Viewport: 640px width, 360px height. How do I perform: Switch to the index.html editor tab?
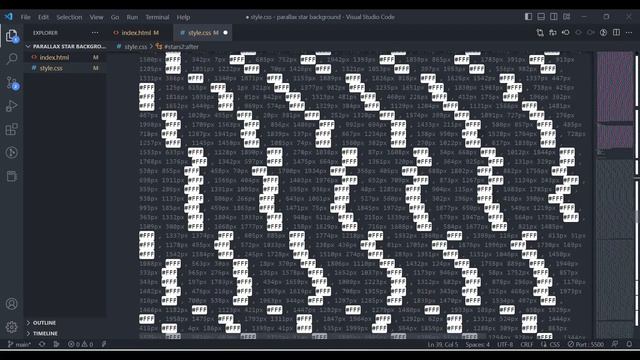(140, 33)
